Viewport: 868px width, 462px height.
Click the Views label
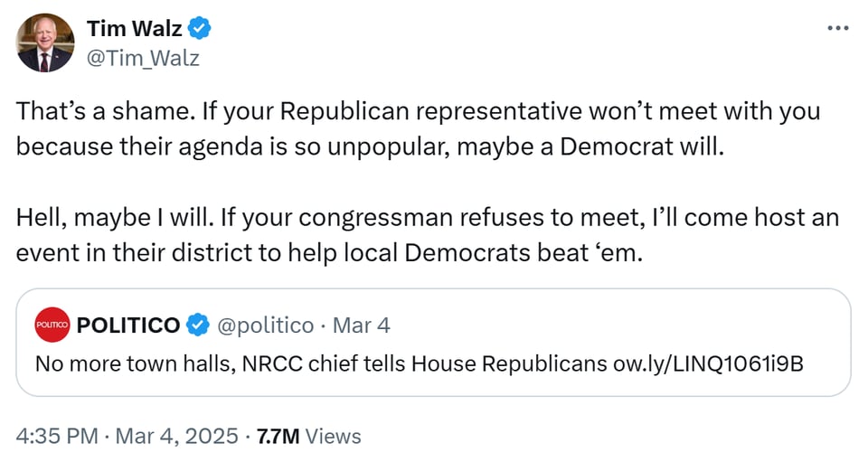(333, 436)
